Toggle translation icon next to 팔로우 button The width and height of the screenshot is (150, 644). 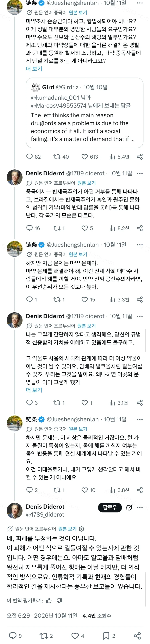click(x=129, y=507)
